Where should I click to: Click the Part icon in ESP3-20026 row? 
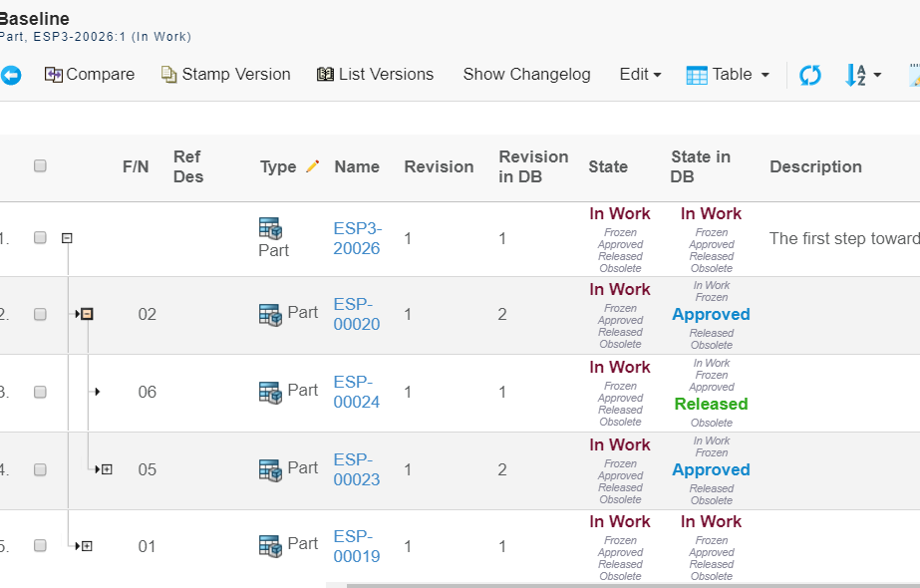click(270, 228)
